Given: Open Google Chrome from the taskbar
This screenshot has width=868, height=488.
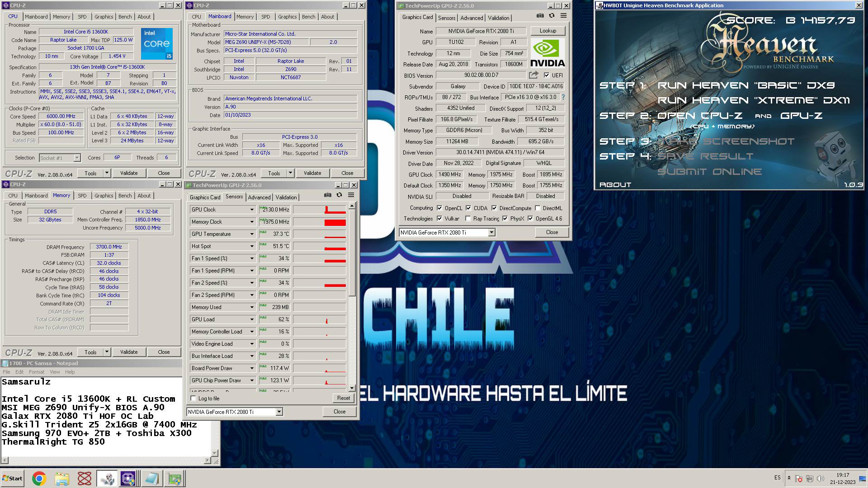Looking at the screenshot, I should click(x=39, y=479).
